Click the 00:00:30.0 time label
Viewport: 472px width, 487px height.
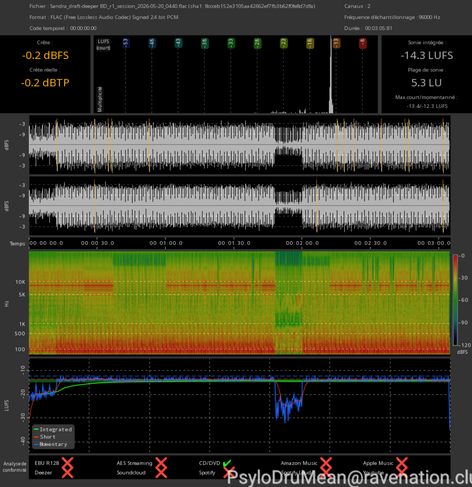[97, 243]
